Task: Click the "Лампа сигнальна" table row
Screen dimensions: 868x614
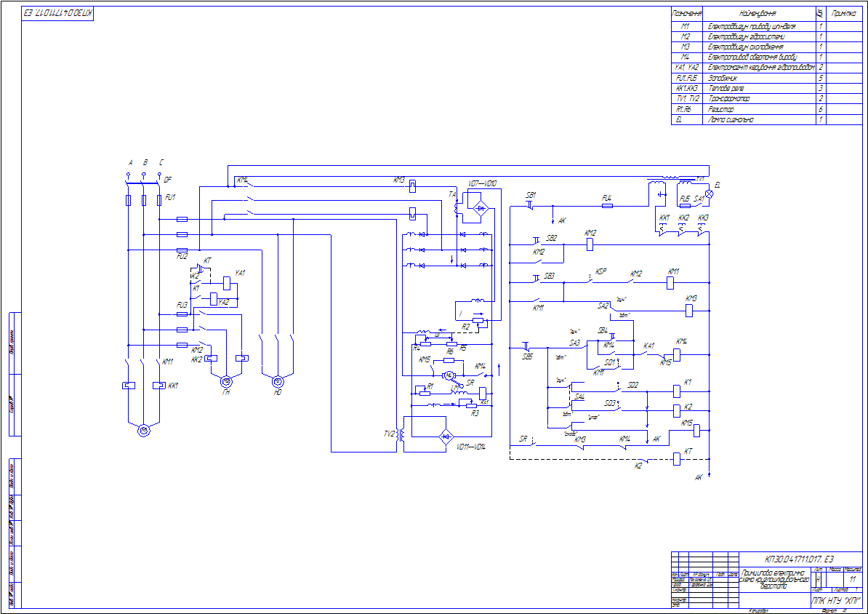Action: [766, 120]
